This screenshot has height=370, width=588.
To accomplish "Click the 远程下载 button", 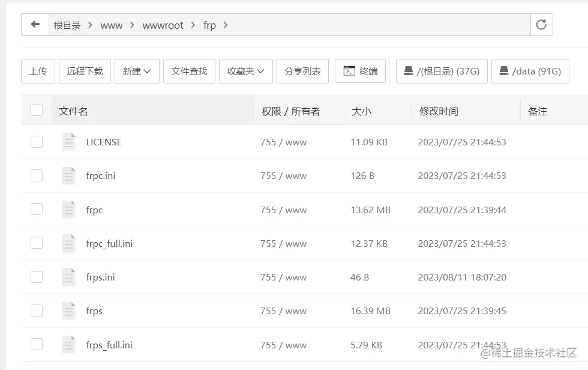I will (x=85, y=71).
